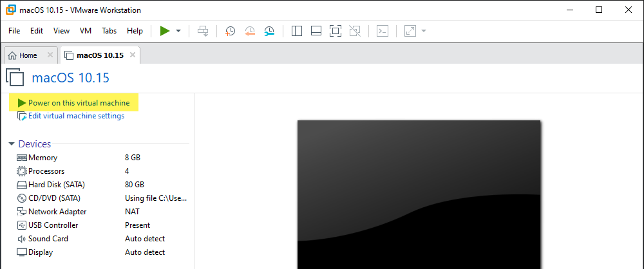
Task: Open the stretch guest dropdown arrow
Action: click(x=424, y=32)
